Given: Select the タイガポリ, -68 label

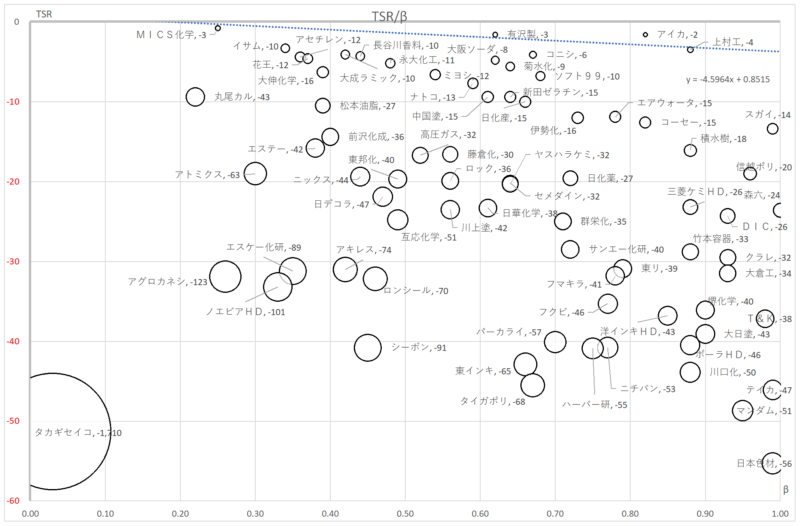Looking at the screenshot, I should pyautogui.click(x=493, y=402).
